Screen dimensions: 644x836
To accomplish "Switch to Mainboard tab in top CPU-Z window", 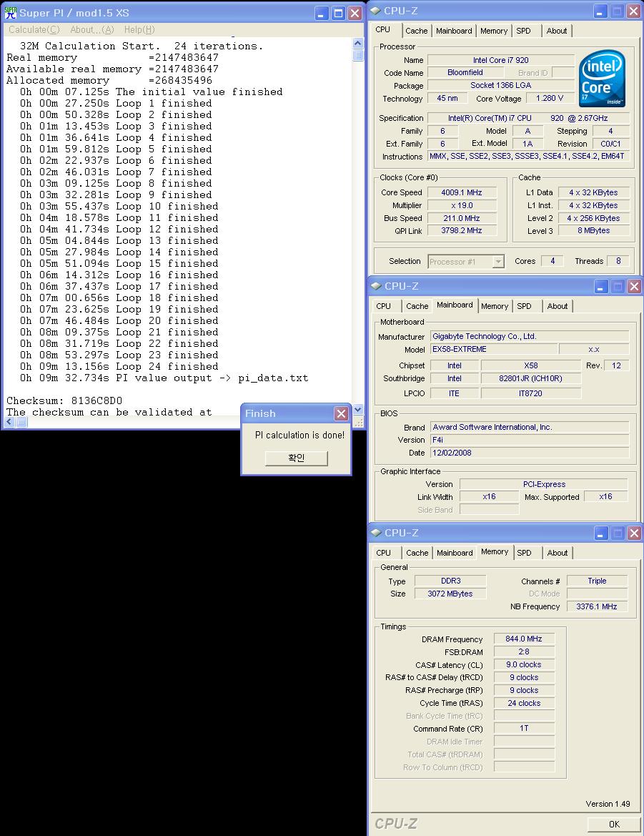I will 454,31.
